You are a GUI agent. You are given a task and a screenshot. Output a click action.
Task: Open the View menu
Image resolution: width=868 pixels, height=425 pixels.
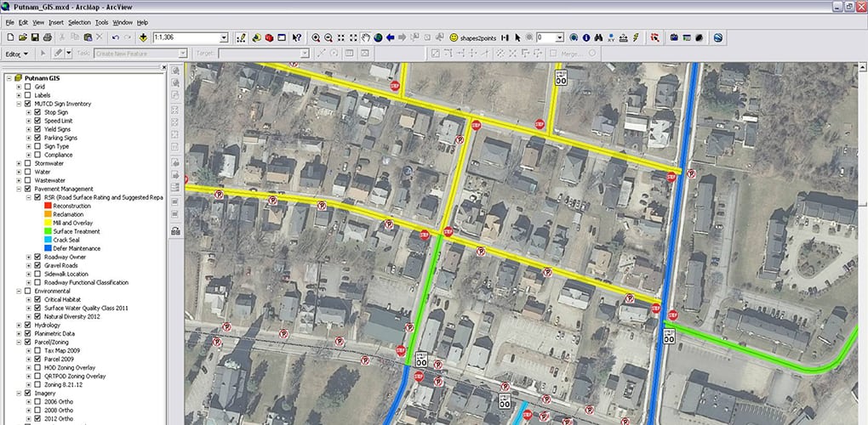pyautogui.click(x=38, y=23)
